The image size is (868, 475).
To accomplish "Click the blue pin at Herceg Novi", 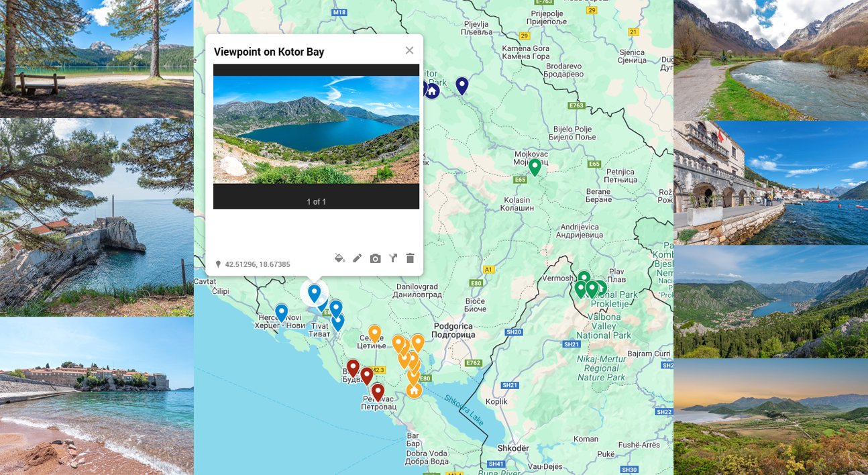I will click(x=282, y=313).
